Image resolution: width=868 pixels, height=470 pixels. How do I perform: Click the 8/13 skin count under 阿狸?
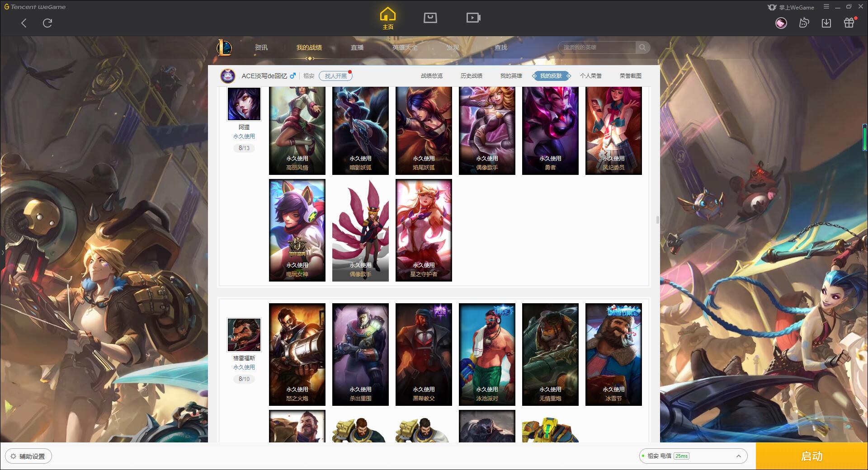(x=244, y=148)
